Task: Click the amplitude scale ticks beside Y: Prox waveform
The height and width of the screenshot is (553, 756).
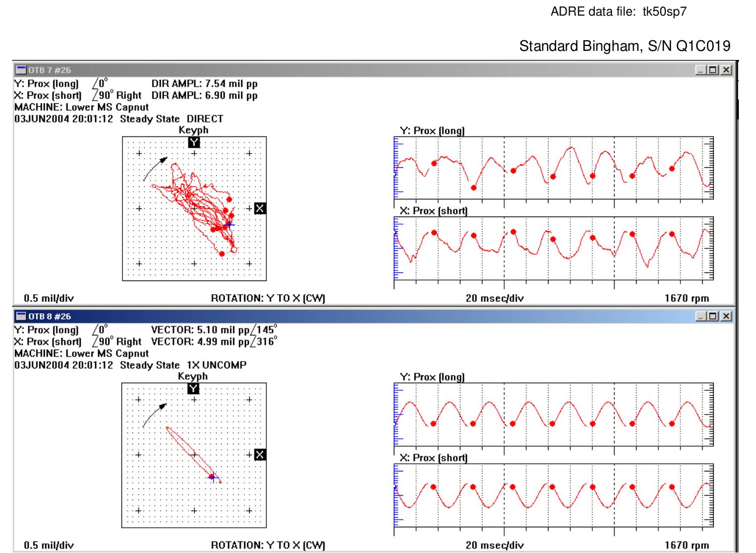Action: (396, 161)
